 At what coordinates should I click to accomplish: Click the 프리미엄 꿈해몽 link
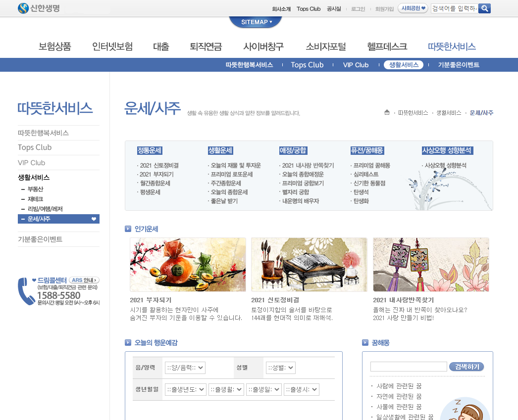coord(371,165)
